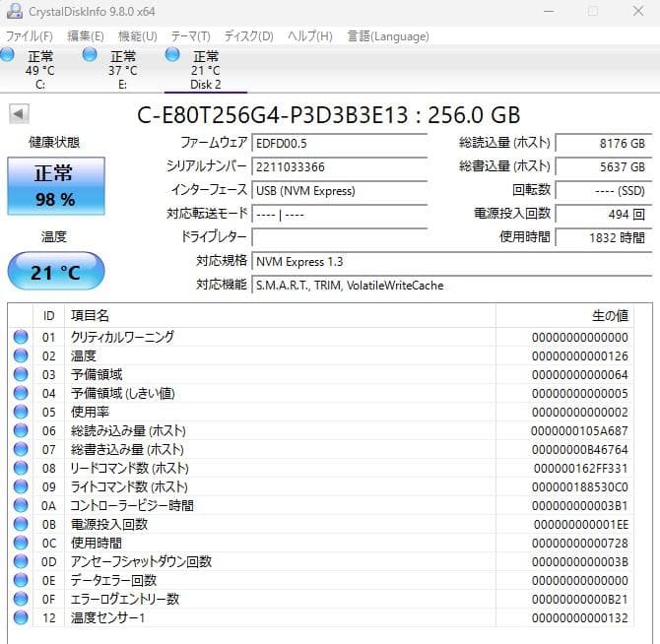
Task: Click status orb of row 01 クリティカルワーニング
Action: tap(21, 337)
